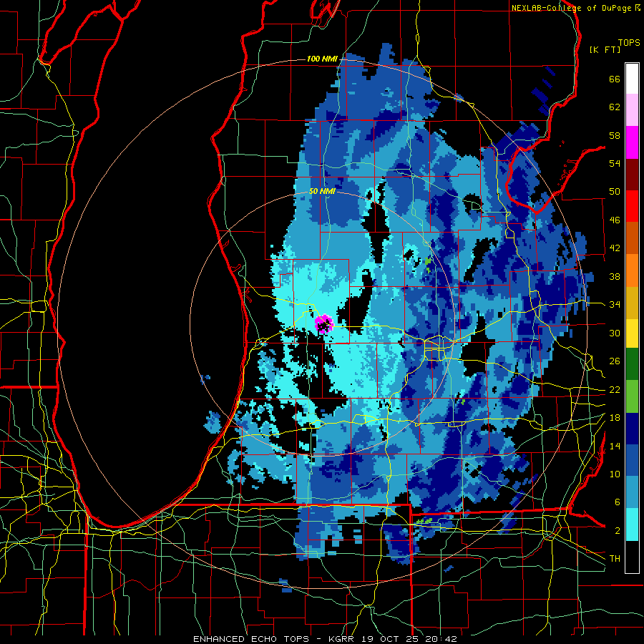
Task: Click the bright red 46-50 kft swatch
Action: click(x=632, y=206)
